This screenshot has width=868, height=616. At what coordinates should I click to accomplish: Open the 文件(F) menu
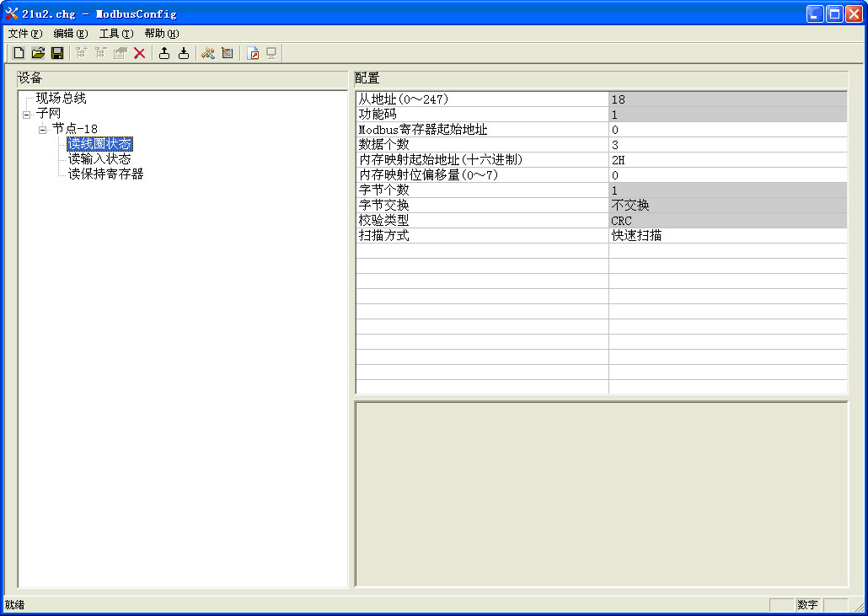point(24,34)
